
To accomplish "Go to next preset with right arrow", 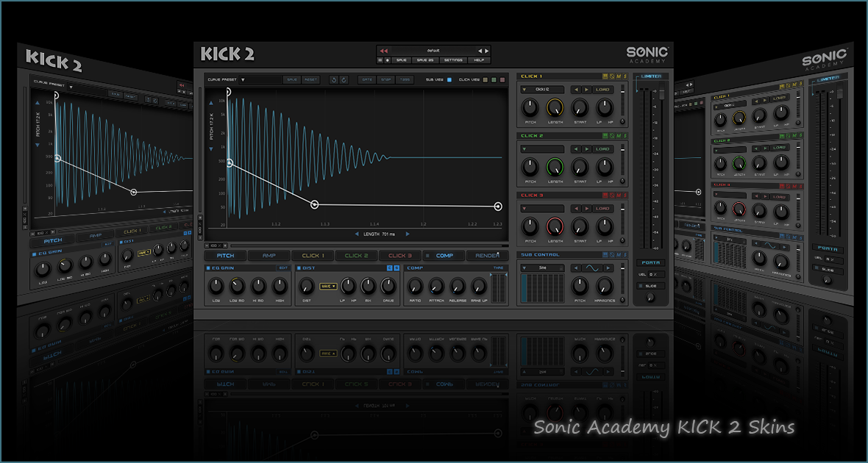I will point(486,51).
